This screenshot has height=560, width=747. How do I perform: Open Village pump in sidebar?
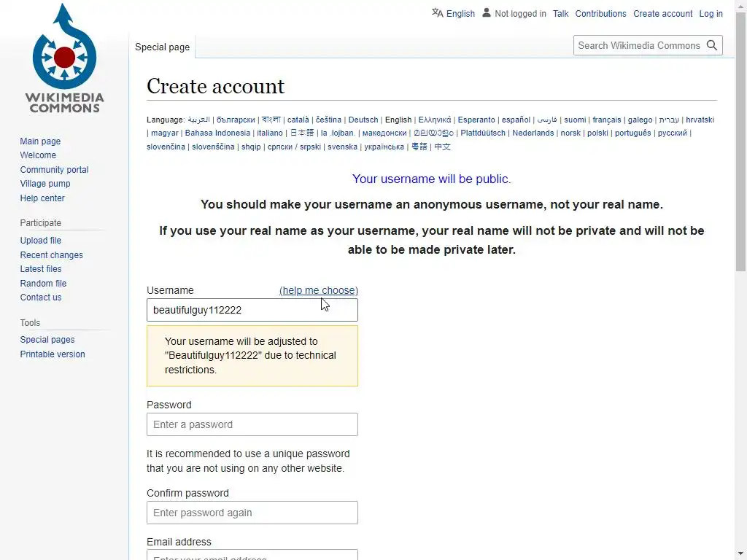pos(45,184)
